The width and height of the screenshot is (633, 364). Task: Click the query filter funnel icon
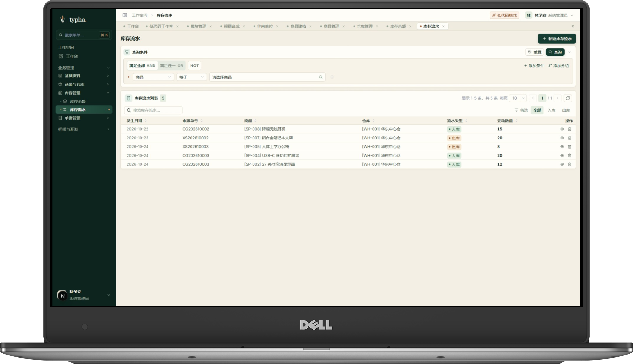pos(127,52)
